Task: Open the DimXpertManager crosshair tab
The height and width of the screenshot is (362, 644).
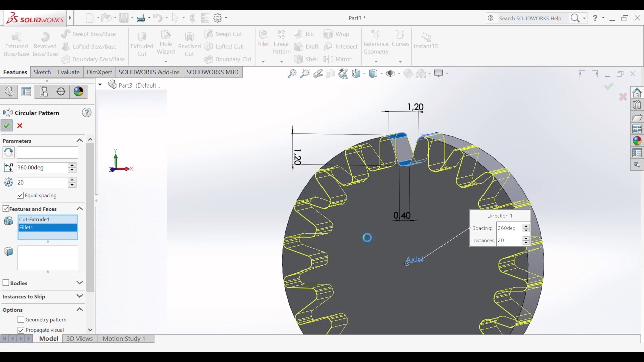Action: 61,92
